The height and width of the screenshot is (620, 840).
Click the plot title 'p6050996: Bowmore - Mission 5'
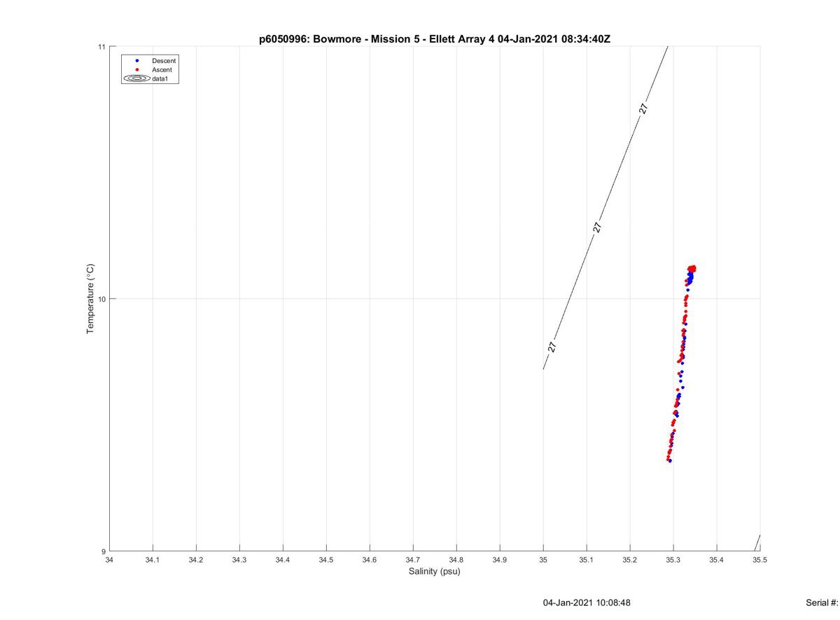(x=341, y=39)
